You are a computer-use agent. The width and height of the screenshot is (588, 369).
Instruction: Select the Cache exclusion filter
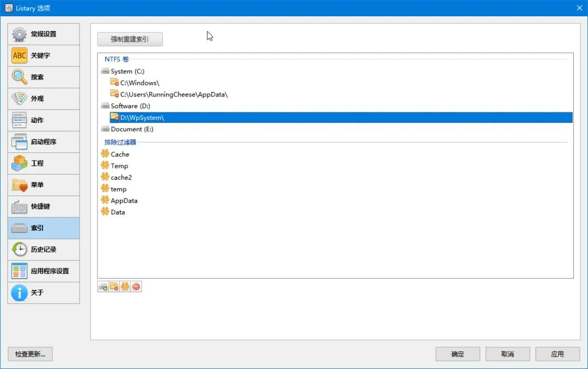[120, 154]
